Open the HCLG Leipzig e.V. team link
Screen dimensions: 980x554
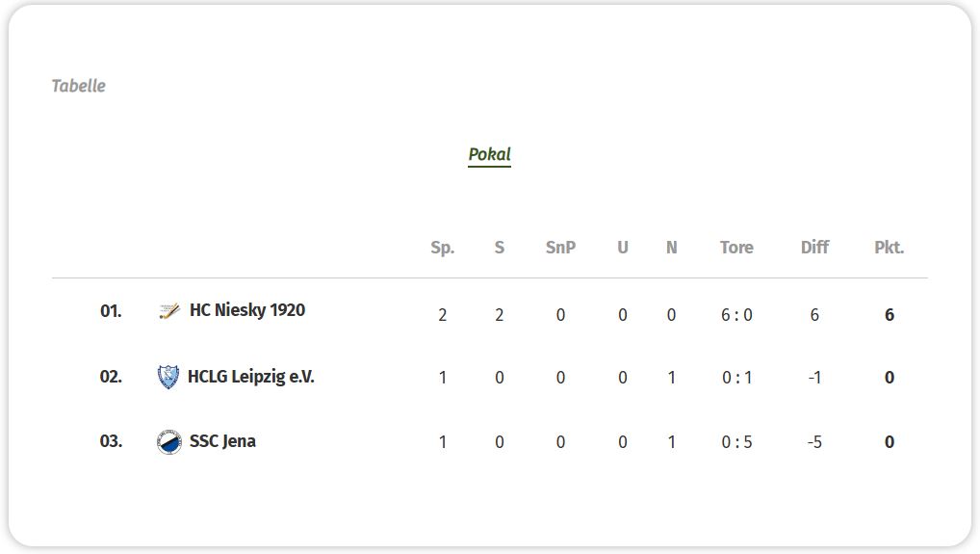click(250, 377)
